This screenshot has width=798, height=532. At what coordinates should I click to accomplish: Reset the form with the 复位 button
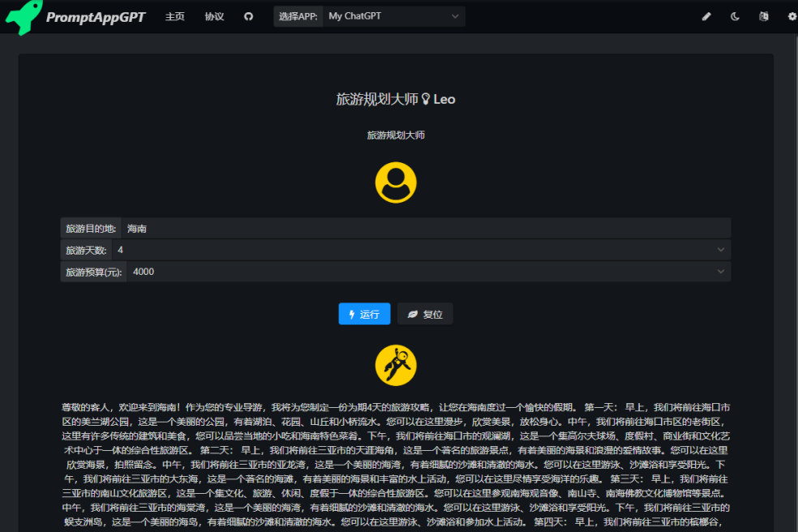pos(425,314)
